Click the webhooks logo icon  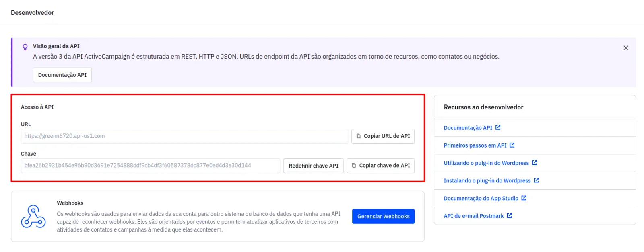point(33,217)
